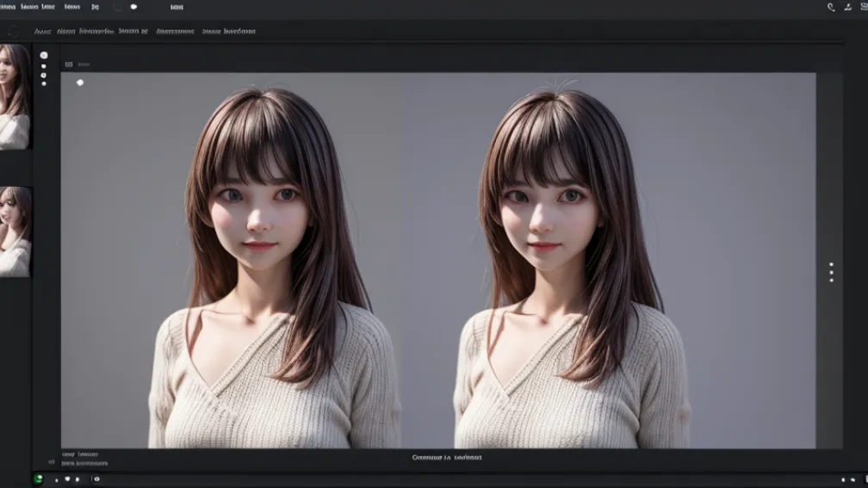
Task: Select the topmost round dot in the vertical tool strip
Action: coord(44,55)
